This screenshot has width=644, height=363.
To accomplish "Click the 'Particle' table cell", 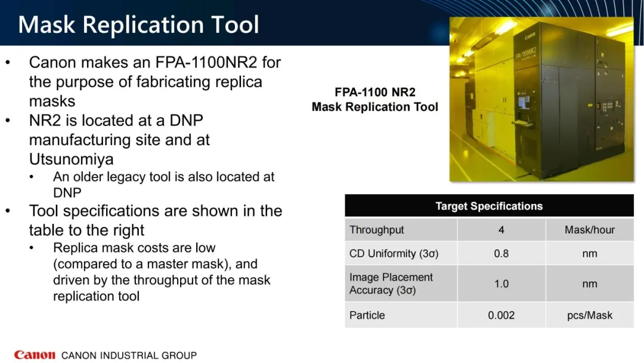I will pyautogui.click(x=401, y=315).
